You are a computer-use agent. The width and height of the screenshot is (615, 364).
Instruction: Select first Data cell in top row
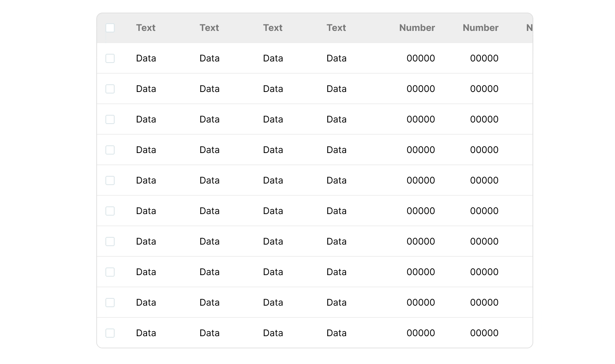[146, 58]
